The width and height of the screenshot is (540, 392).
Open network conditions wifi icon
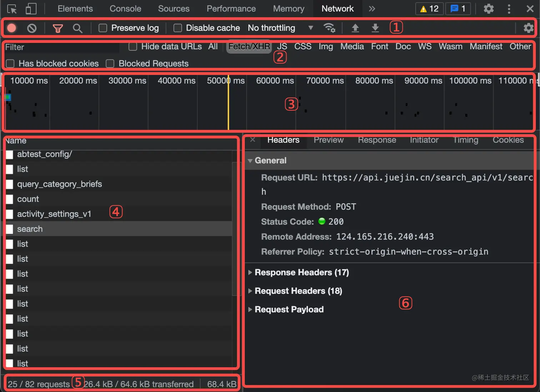[329, 28]
